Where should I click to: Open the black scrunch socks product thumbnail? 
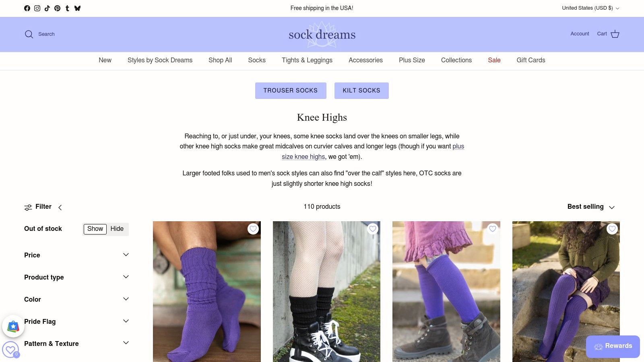[x=326, y=292]
